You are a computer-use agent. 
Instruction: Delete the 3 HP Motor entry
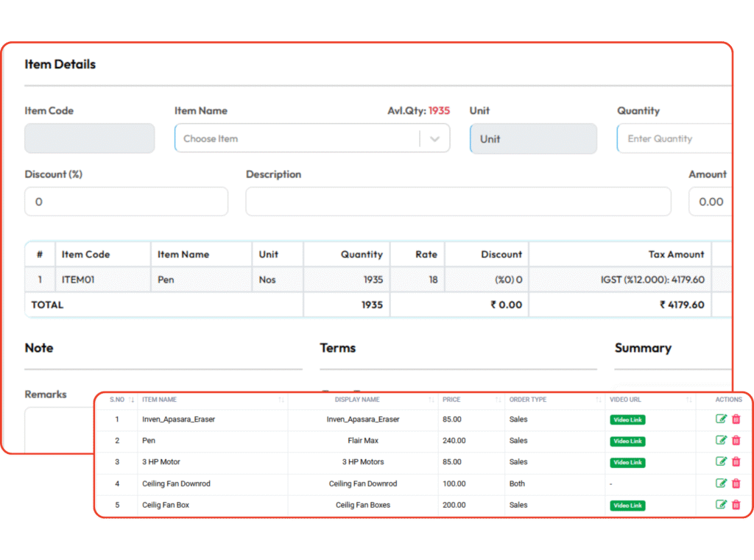point(736,462)
